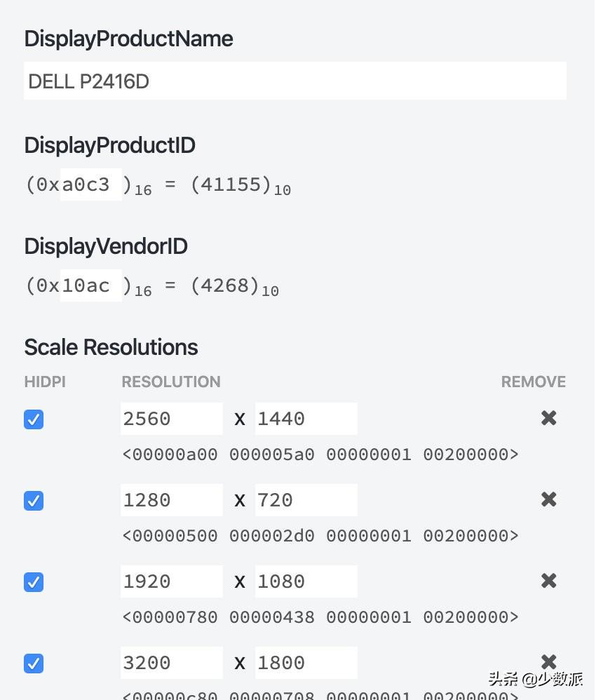Click the DisplayProductName field with DELL P2416D
The image size is (596, 700).
(x=294, y=81)
